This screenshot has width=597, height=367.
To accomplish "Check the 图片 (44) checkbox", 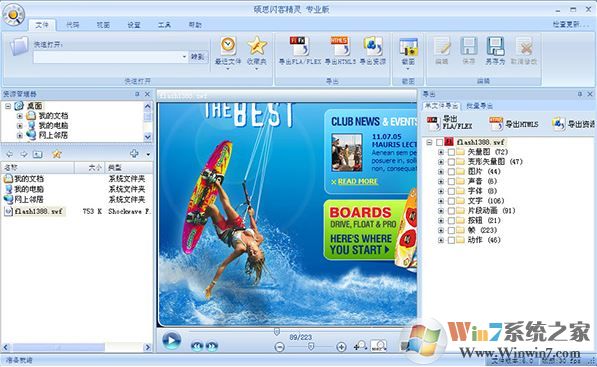I will (x=451, y=172).
